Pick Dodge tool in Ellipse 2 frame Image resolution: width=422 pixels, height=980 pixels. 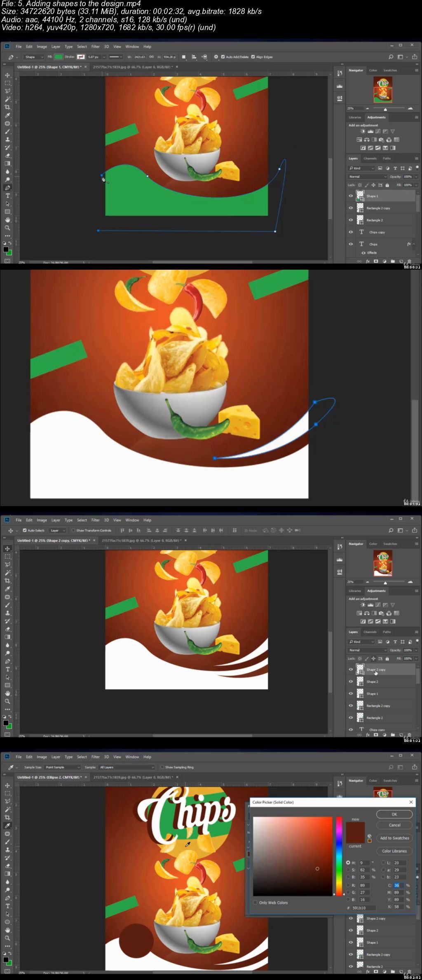[x=7, y=890]
